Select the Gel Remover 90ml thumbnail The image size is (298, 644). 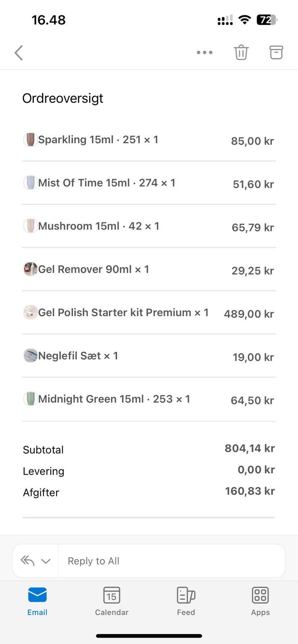[30, 269]
